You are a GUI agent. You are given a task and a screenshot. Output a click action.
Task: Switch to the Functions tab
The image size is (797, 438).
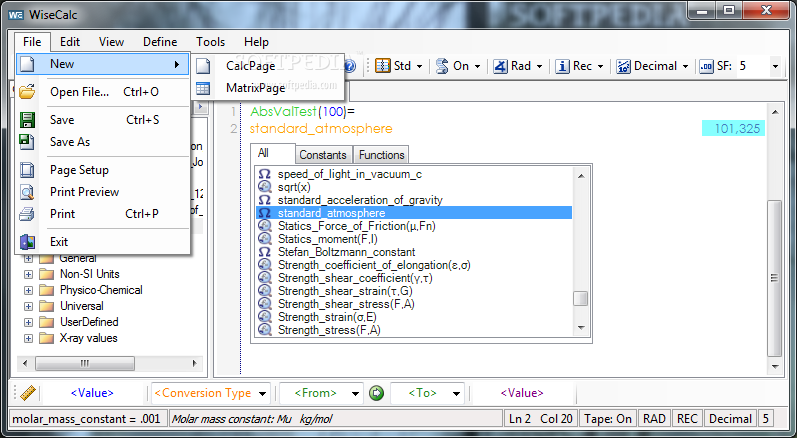pos(381,155)
